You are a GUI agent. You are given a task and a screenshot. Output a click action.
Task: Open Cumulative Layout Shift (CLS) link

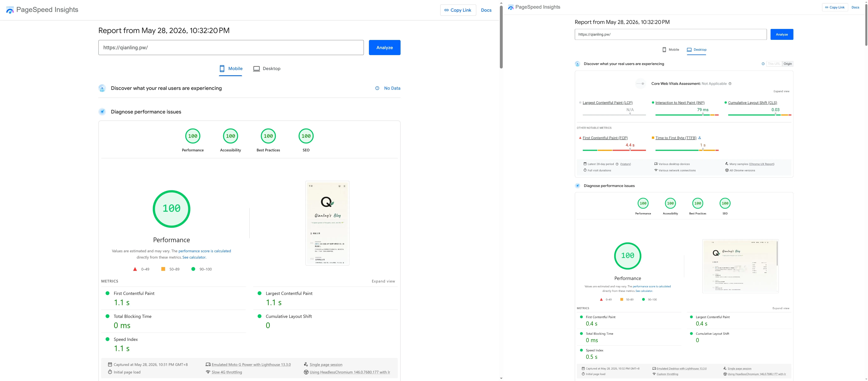pyautogui.click(x=752, y=103)
